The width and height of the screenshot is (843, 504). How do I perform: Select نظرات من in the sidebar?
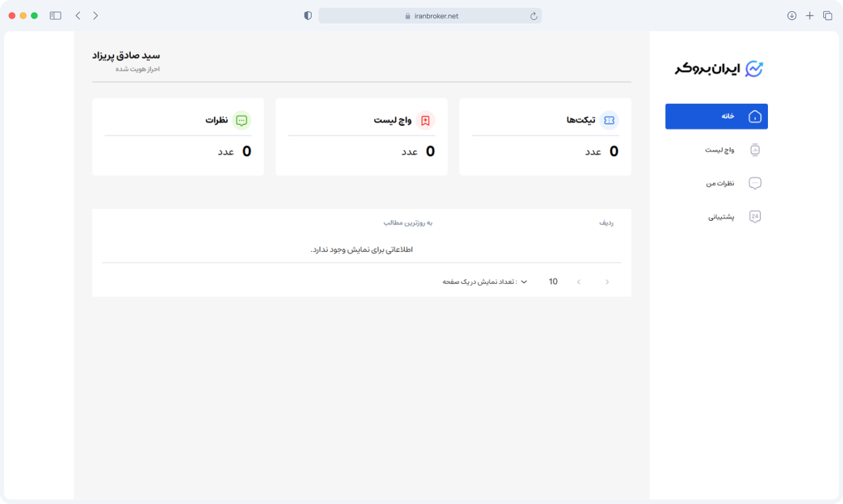[720, 183]
